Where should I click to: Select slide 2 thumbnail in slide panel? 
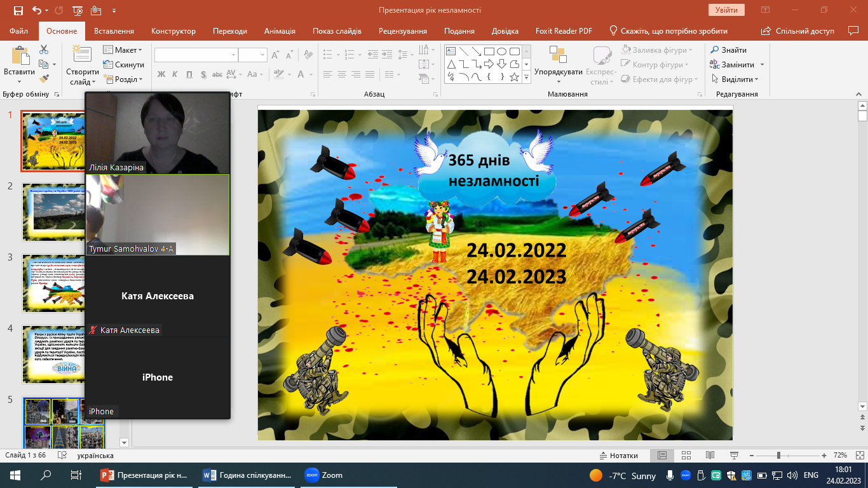[55, 212]
